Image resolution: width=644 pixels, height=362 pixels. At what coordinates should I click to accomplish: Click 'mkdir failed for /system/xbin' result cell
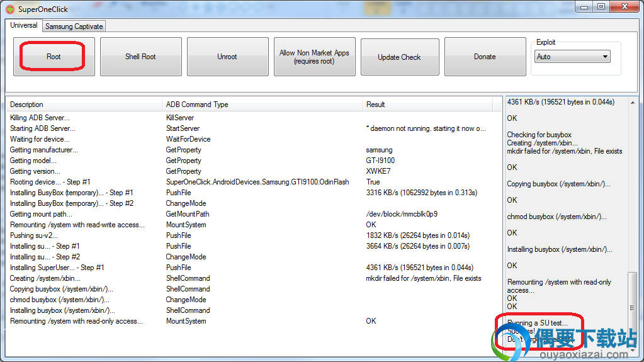[x=424, y=278]
